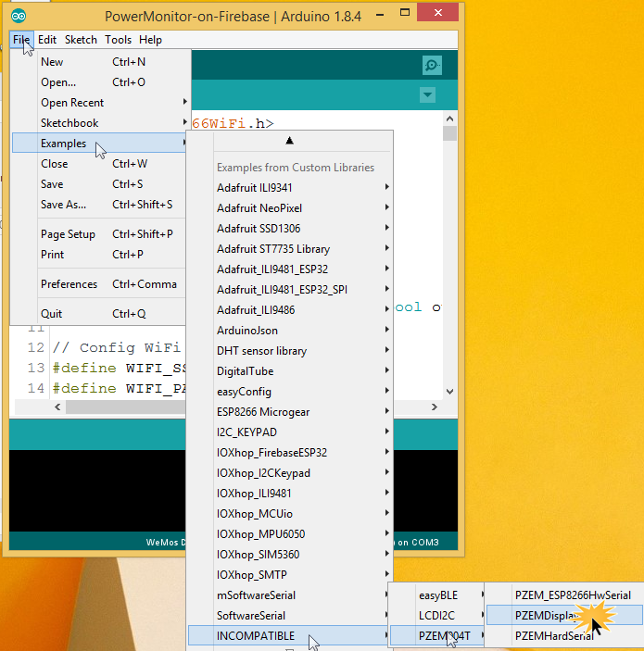Open PZEM_ESP8266HwSerial example
Screen dimensions: 644x651
click(x=564, y=595)
